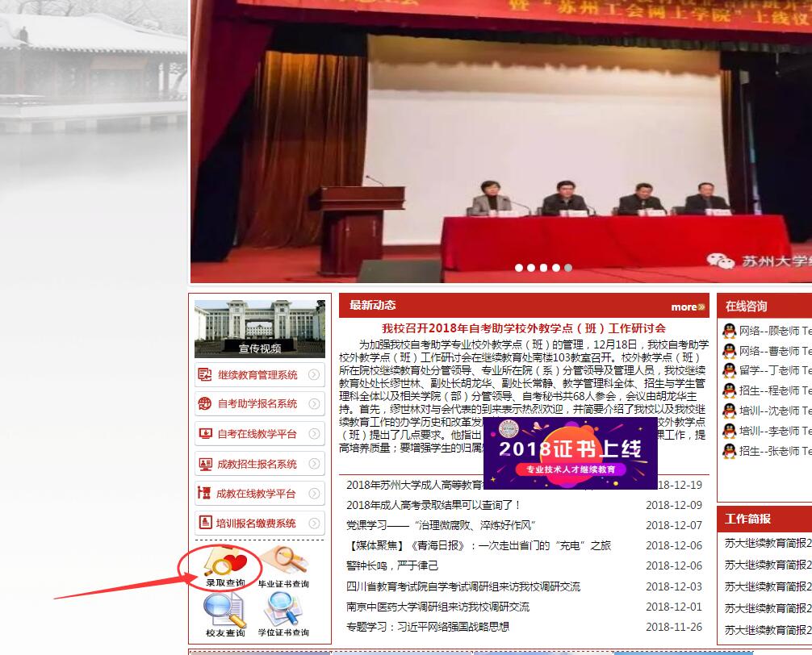This screenshot has height=655, width=812.
Task: Click arrow next to 培训报名缴费系统
Action: tap(314, 524)
